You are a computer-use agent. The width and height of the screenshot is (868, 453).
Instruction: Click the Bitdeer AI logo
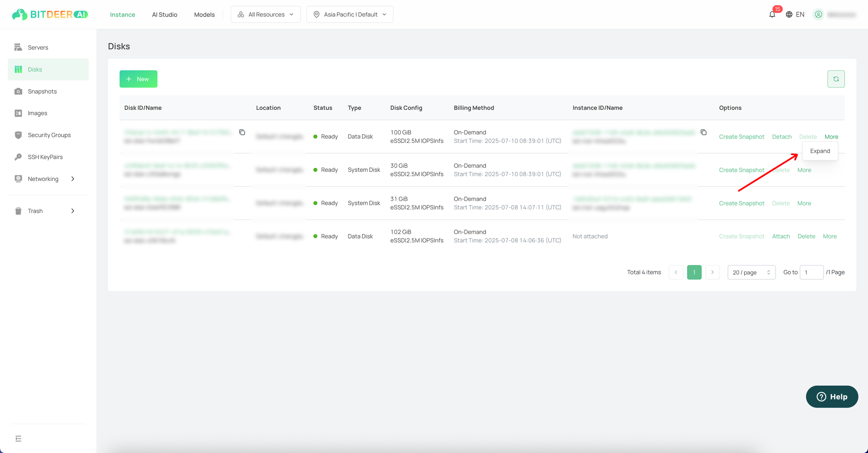[50, 14]
